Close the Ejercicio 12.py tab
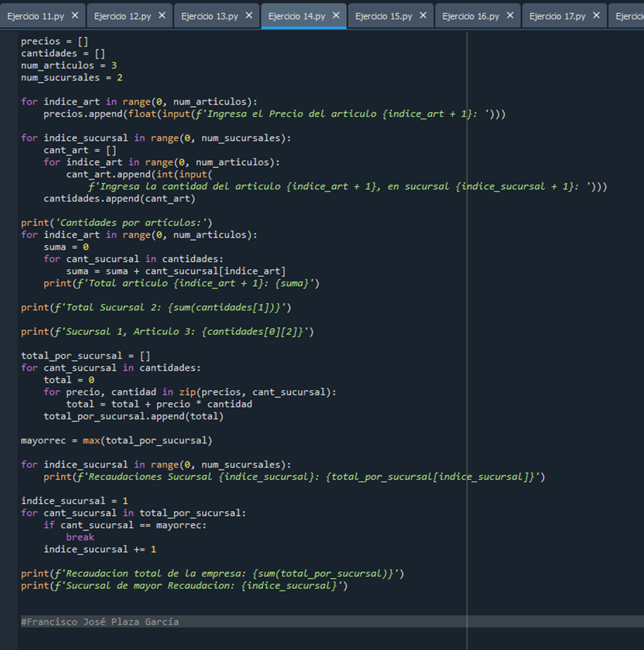 [x=161, y=15]
